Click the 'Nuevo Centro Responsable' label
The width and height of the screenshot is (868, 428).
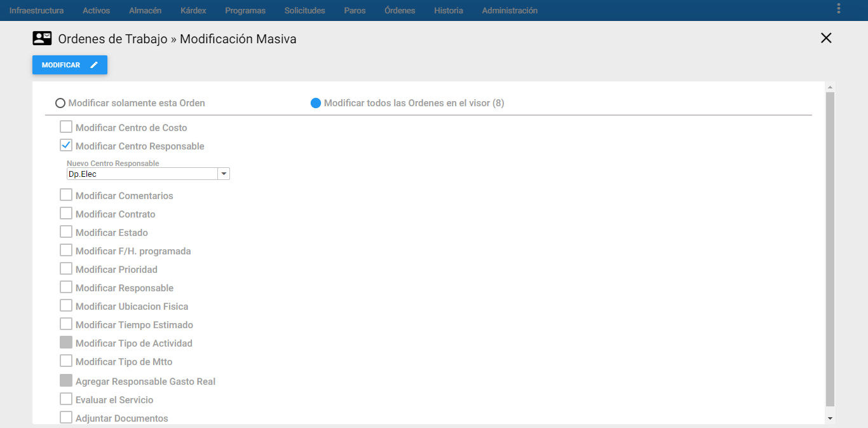(x=113, y=163)
